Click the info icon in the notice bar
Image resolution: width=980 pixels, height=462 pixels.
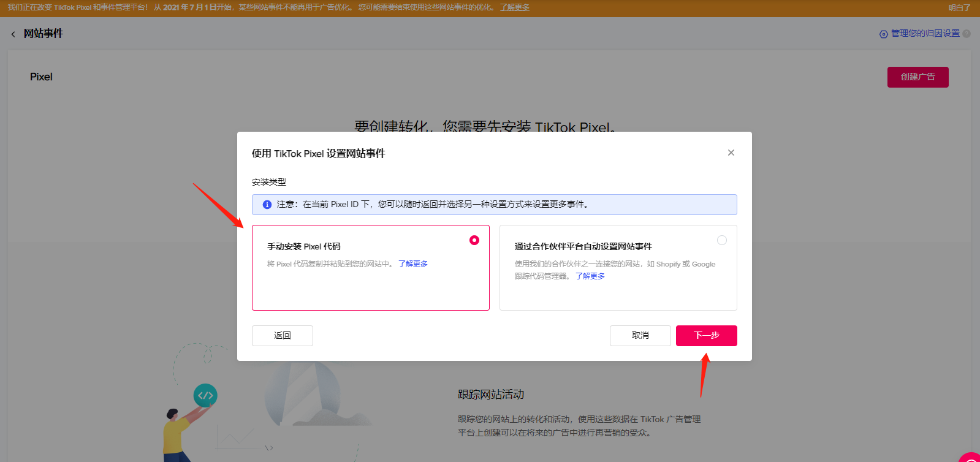(267, 205)
